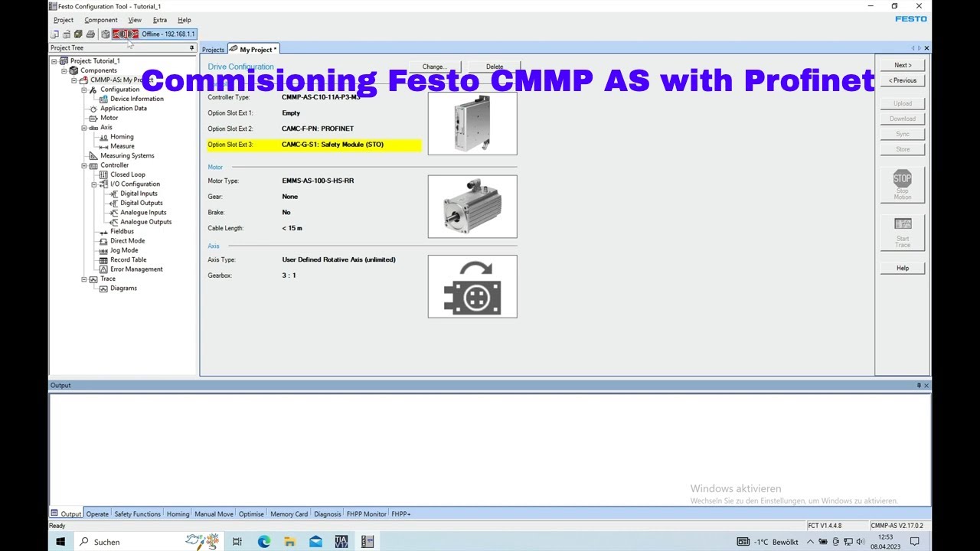The height and width of the screenshot is (551, 980).
Task: Click the open project toolbar icon
Action: (67, 34)
